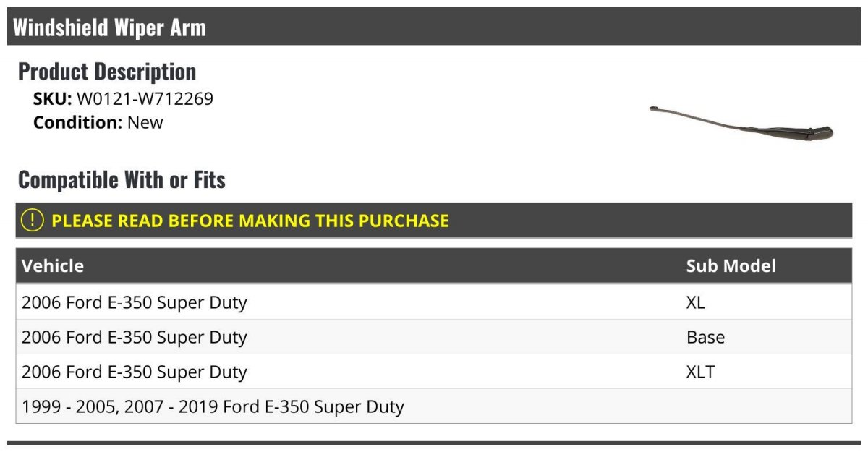This screenshot has width=868, height=452.
Task: Click the "Base" sub model cell
Action: click(705, 337)
